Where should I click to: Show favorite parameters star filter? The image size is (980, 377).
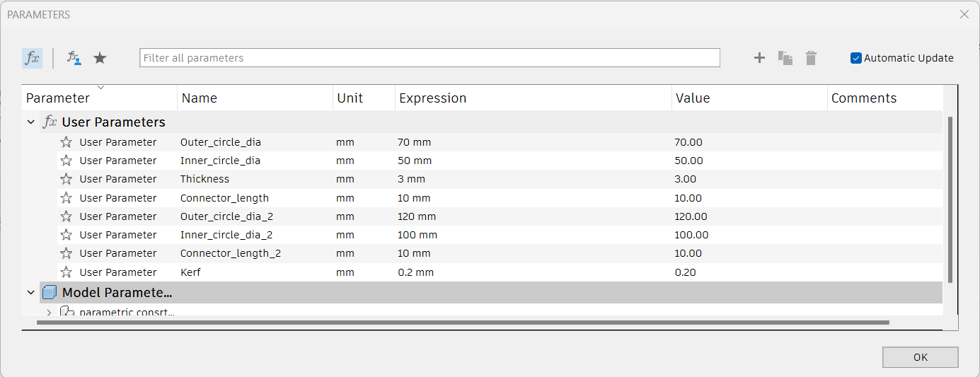tap(100, 58)
